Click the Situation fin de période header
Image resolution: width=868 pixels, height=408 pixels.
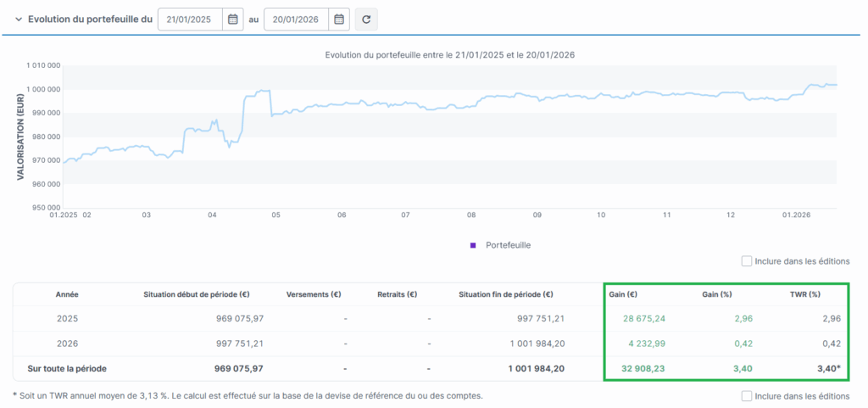click(x=505, y=295)
